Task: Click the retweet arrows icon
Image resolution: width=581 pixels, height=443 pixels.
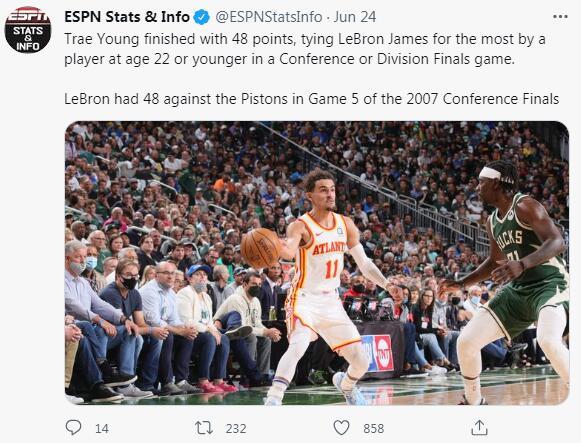Action: pos(204,428)
